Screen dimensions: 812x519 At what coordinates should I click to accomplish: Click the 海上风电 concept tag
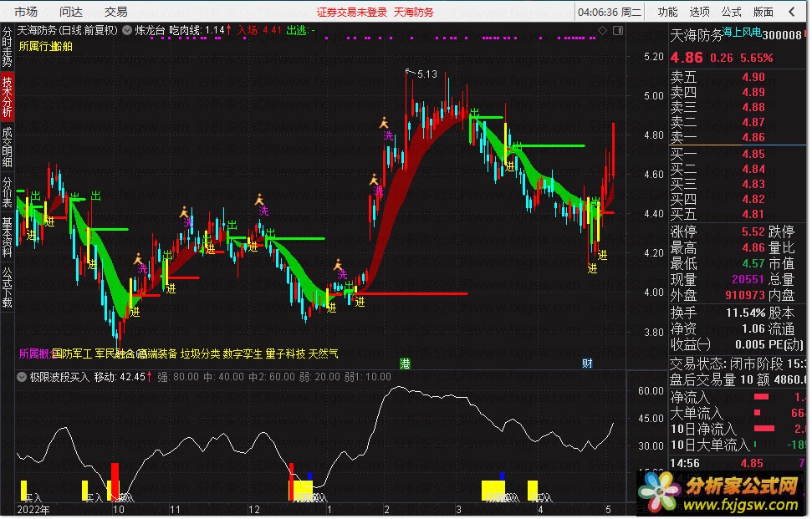click(742, 33)
